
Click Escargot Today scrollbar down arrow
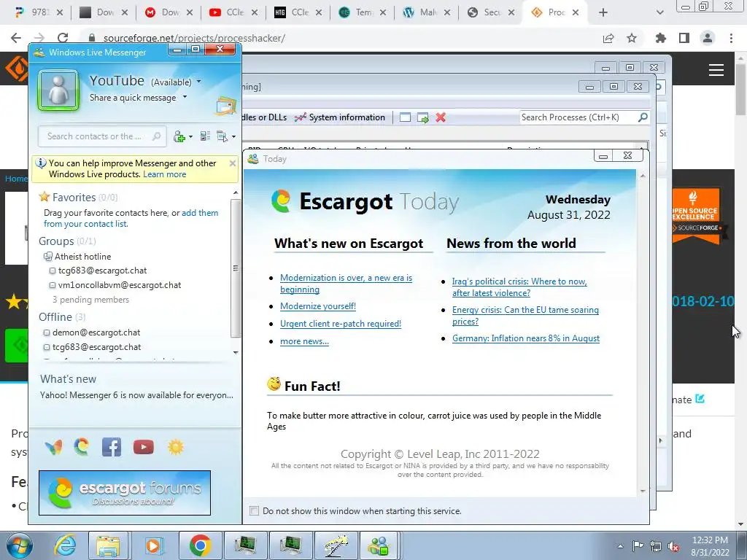pyautogui.click(x=643, y=491)
